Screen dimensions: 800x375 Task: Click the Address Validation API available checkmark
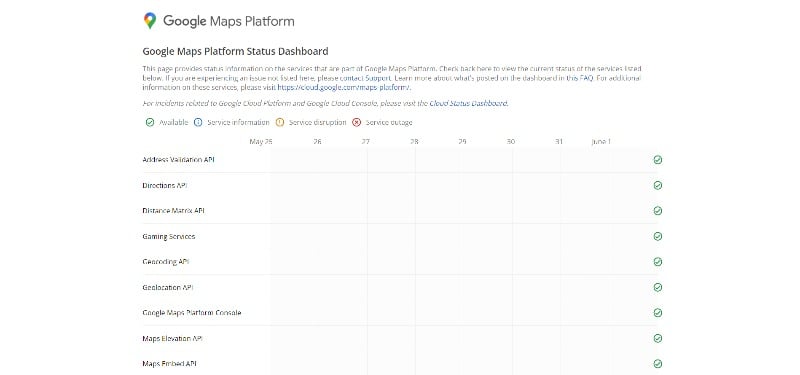pos(658,160)
